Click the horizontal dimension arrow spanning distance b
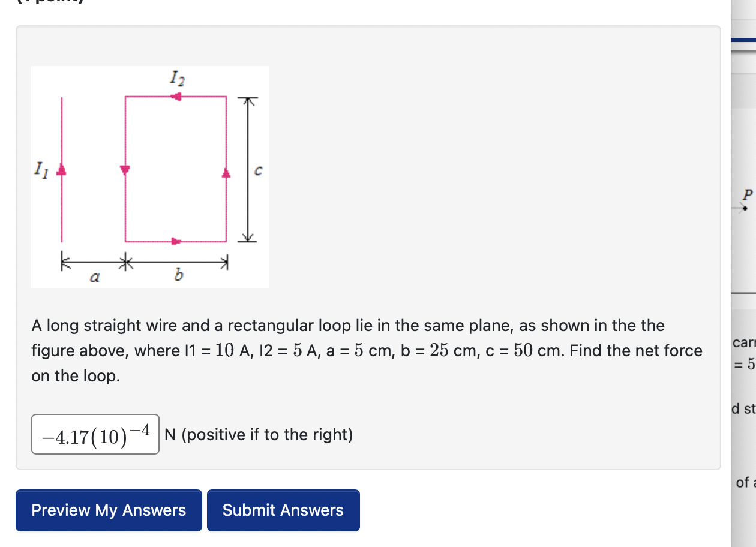The width and height of the screenshot is (756, 547). (176, 262)
